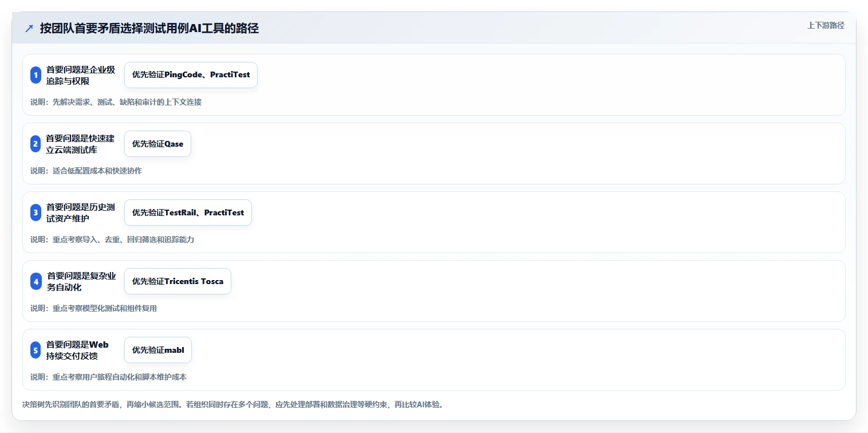
Task: Click step badge number 2
Action: pos(35,144)
